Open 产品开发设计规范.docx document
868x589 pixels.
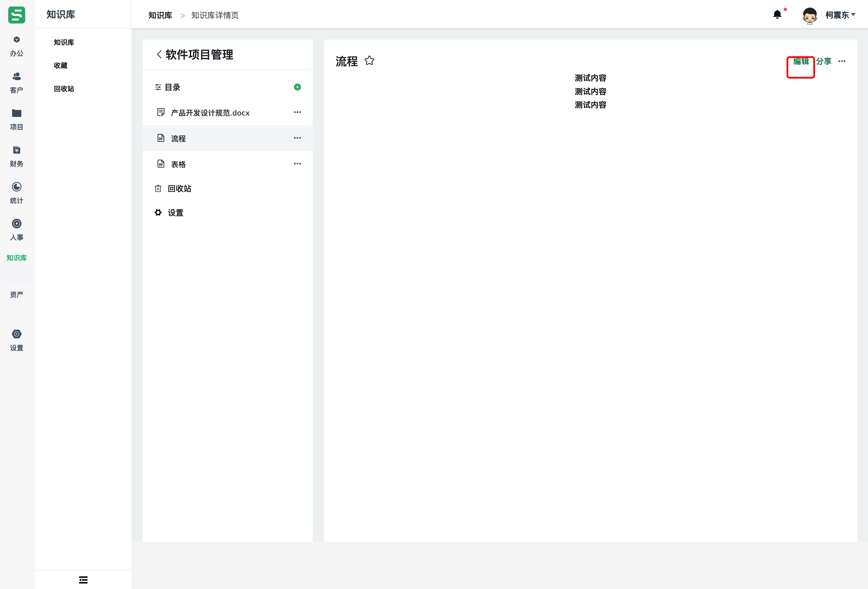210,113
